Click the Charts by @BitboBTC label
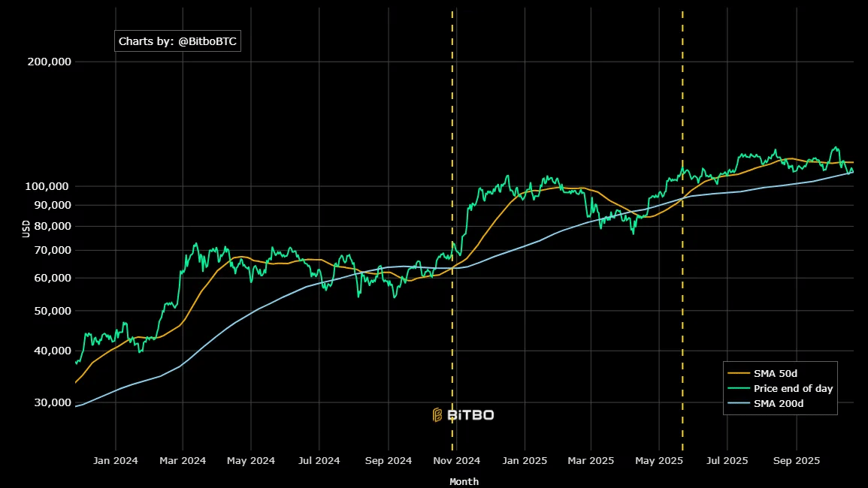This screenshot has height=488, width=868. click(177, 42)
